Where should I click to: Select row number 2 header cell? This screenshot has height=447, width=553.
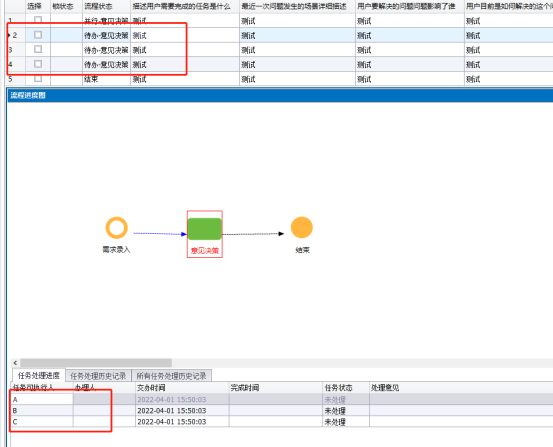pos(15,35)
